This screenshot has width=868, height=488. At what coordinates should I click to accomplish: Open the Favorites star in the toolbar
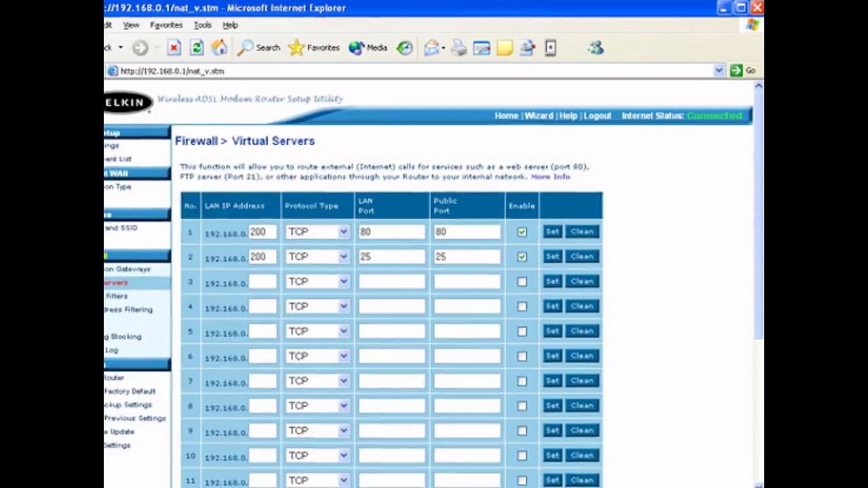click(313, 47)
